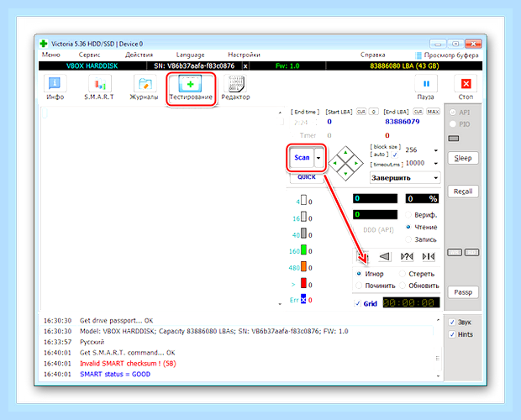Open the S.M.A.R.T attributes tab

(x=99, y=87)
